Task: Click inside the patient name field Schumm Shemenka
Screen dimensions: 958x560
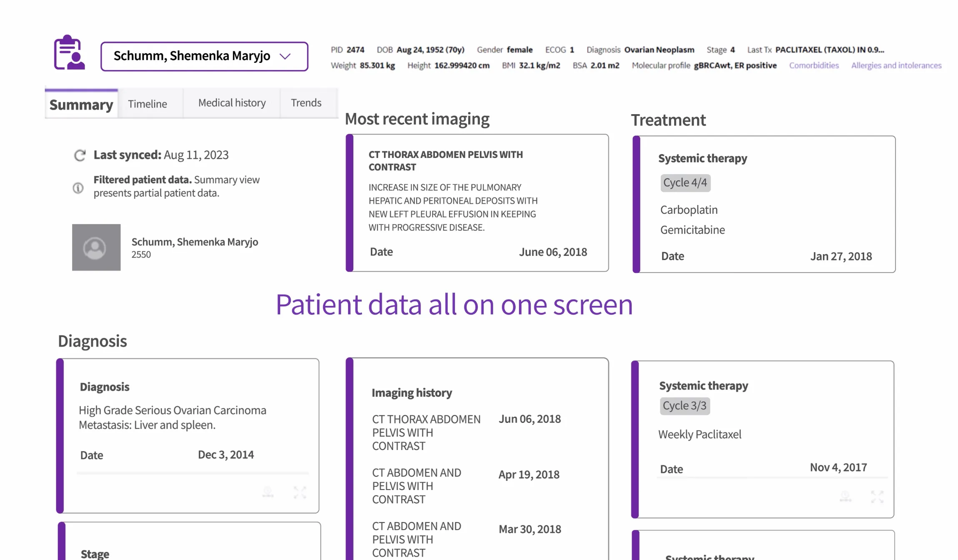Action: [192, 56]
